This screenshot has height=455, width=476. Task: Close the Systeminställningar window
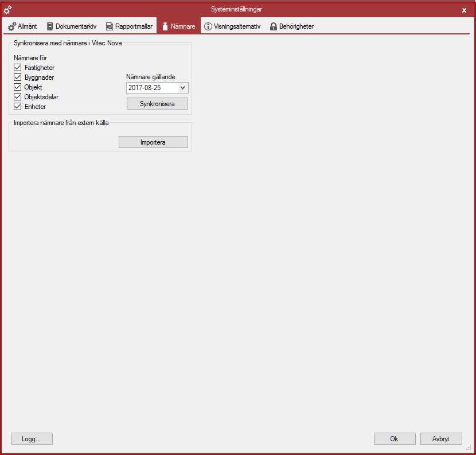(x=464, y=10)
